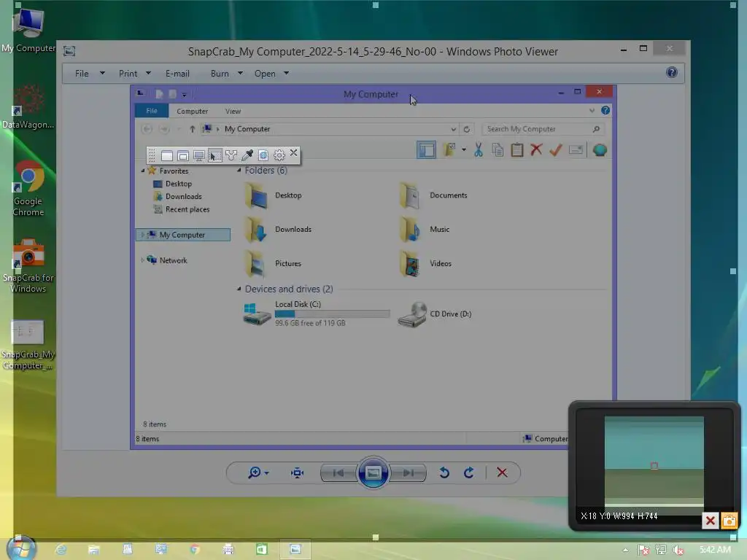
Task: Expand the File dropdown arrow
Action: (x=102, y=74)
